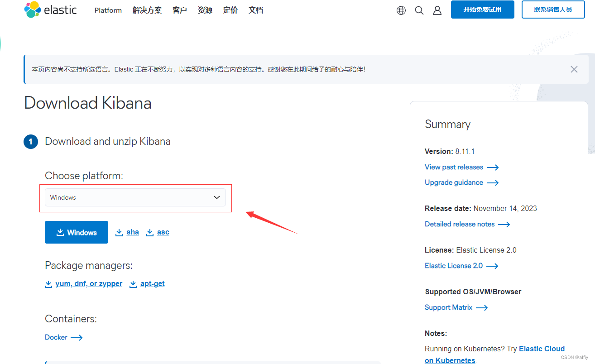The width and height of the screenshot is (595, 364).
Task: Go to the 定价 page
Action: [x=230, y=10]
